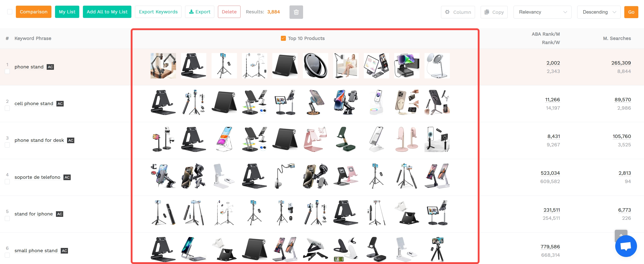The image size is (644, 264).
Task: Select the checkbox for small phone stand
Action: click(7, 255)
